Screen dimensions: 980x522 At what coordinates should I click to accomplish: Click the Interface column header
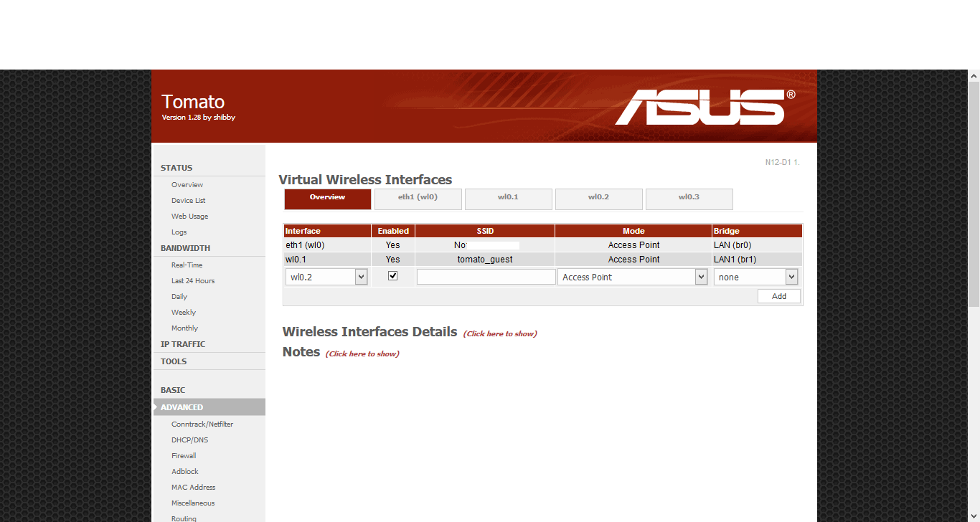click(x=327, y=231)
